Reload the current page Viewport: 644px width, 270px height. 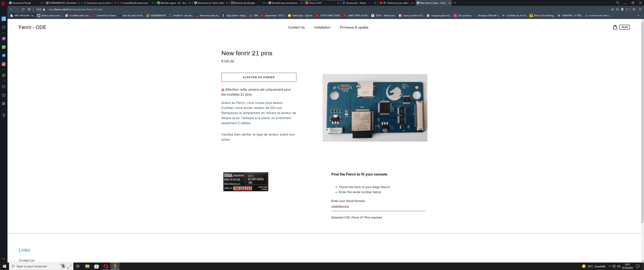(x=23, y=10)
